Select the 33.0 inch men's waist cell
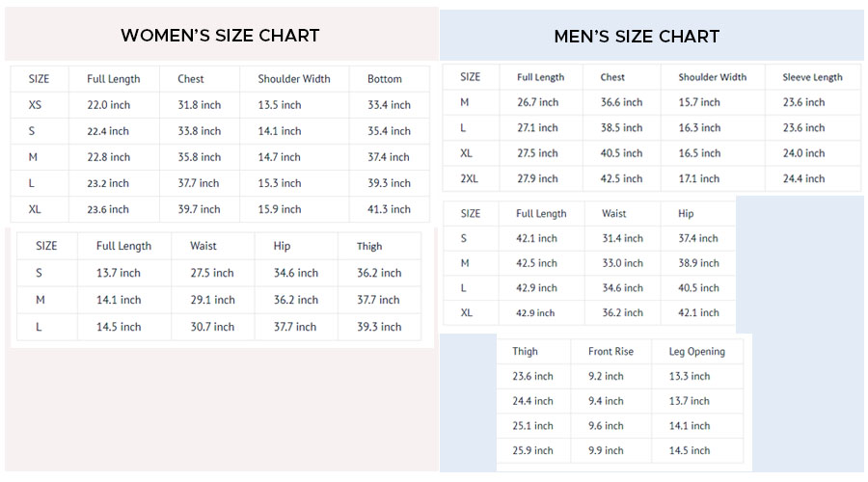 [622, 263]
